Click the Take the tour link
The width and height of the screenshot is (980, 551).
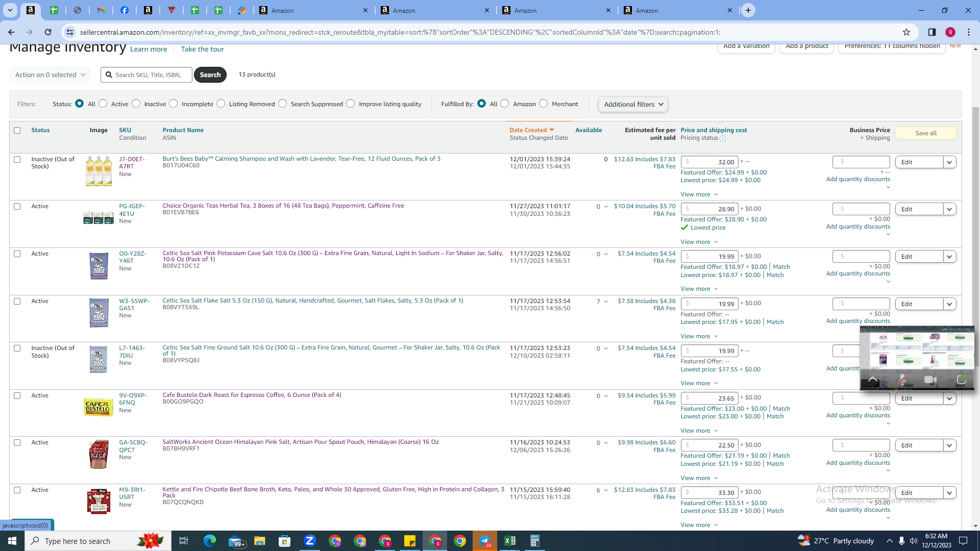tap(202, 49)
